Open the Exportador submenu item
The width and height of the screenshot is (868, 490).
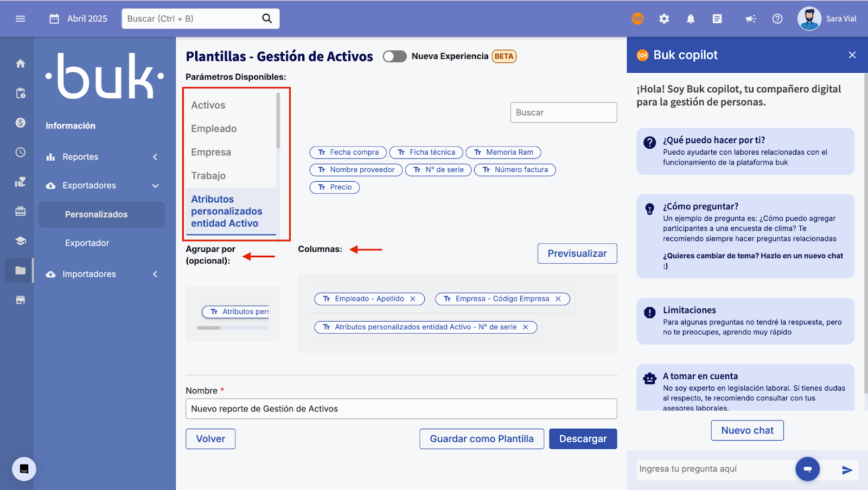click(x=87, y=243)
